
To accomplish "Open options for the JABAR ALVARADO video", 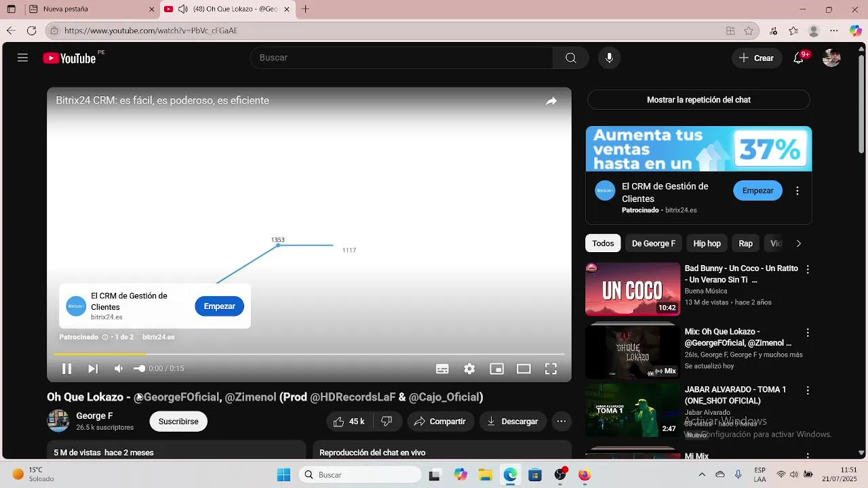I will tap(808, 391).
